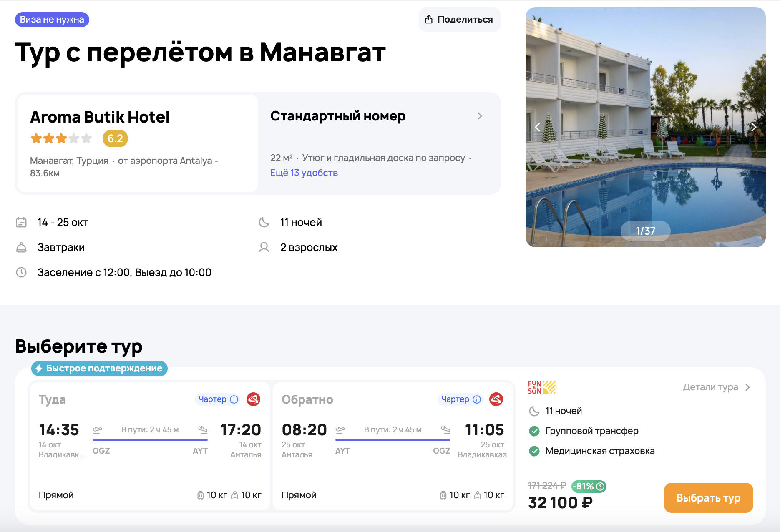
Task: Click the hotel pool photo thumbnail
Action: 645,167
